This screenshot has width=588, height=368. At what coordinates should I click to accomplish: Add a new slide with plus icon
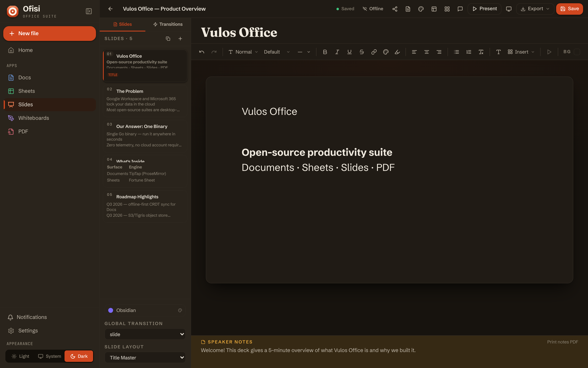[180, 39]
